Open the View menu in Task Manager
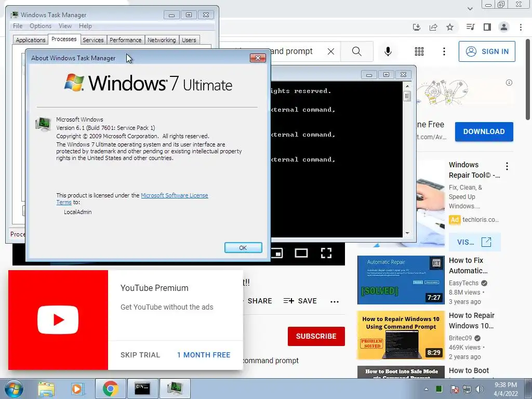Viewport: 532px width, 399px height. 65,26
